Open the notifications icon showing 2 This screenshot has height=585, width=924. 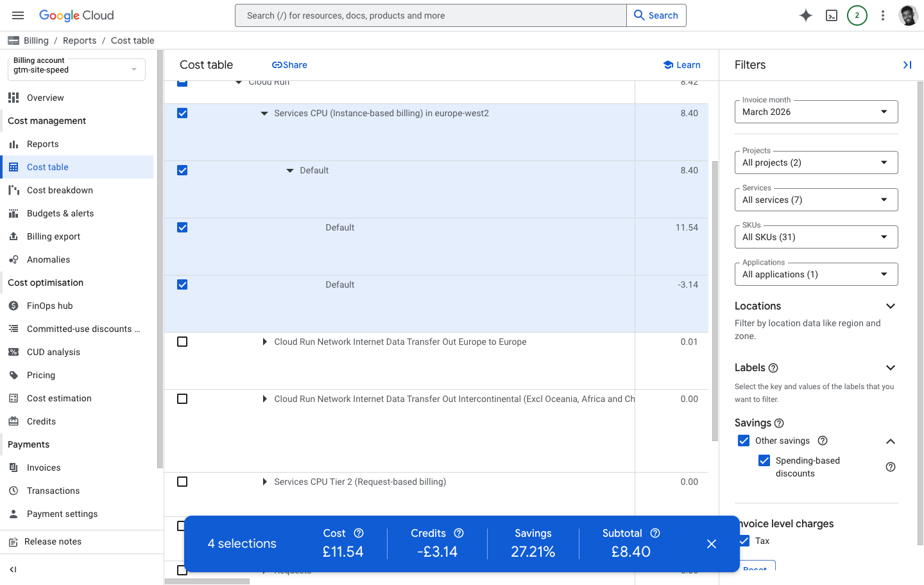click(x=857, y=15)
